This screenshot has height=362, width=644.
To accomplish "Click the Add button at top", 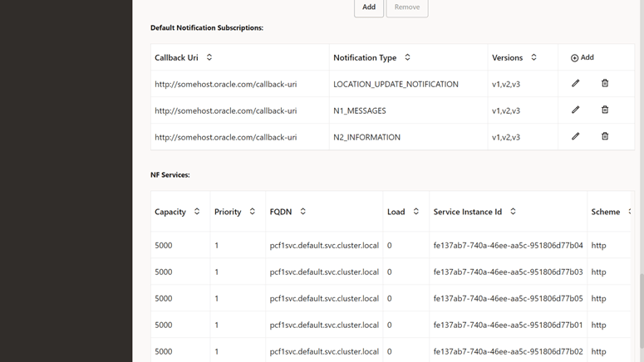I will (x=369, y=7).
